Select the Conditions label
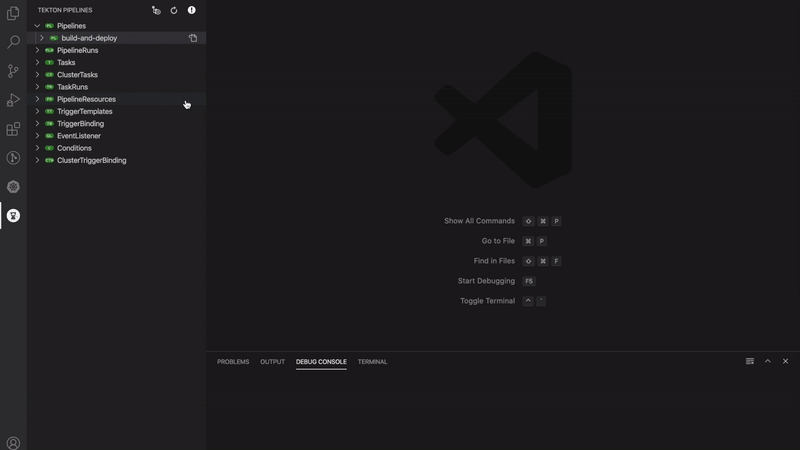 tap(74, 148)
